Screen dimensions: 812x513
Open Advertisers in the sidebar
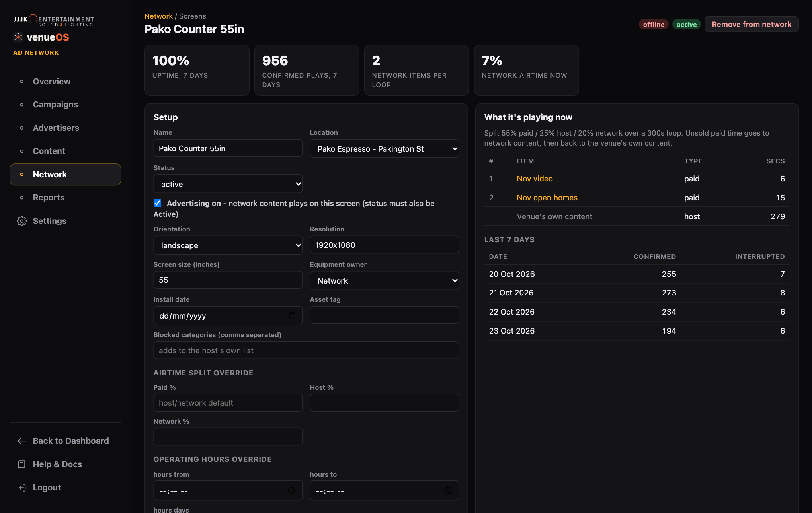(x=65, y=128)
